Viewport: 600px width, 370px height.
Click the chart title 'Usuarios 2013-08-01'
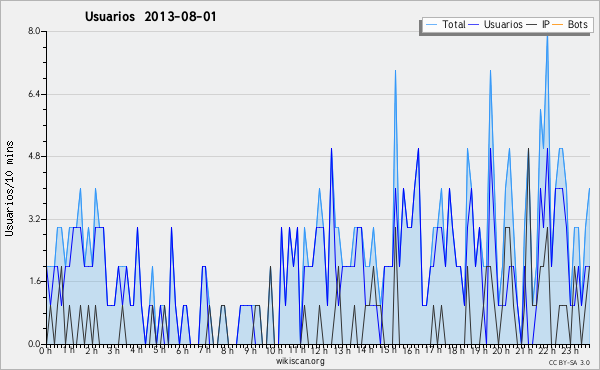point(151,16)
